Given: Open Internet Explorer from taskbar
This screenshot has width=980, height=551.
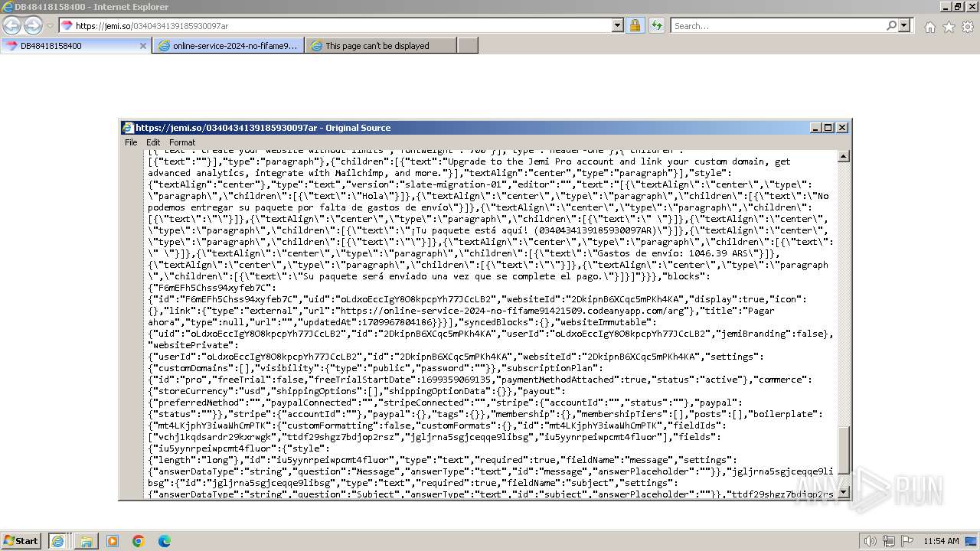Looking at the screenshot, I should tap(57, 540).
